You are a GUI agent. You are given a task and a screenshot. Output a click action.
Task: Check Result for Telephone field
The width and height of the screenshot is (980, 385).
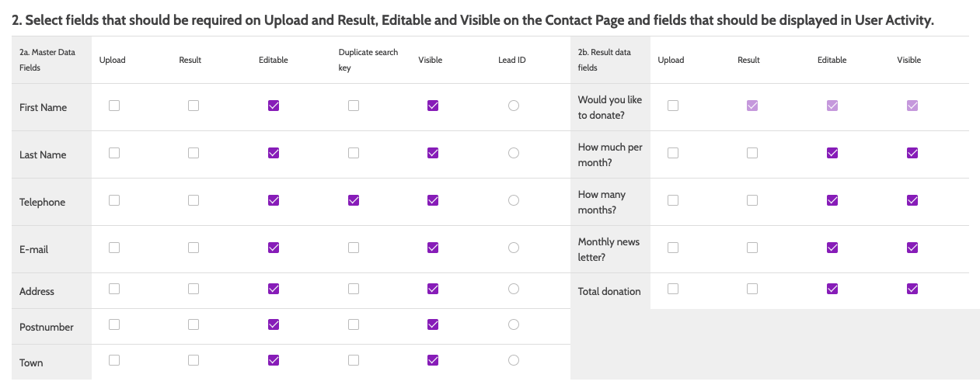[x=194, y=200]
